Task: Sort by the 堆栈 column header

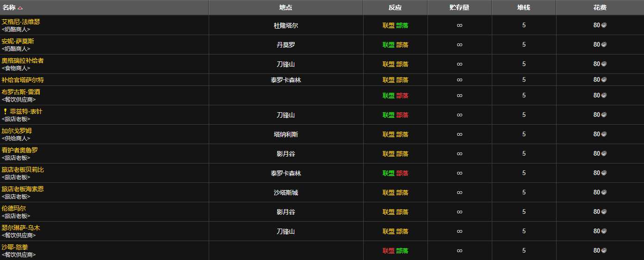Action: (x=524, y=7)
